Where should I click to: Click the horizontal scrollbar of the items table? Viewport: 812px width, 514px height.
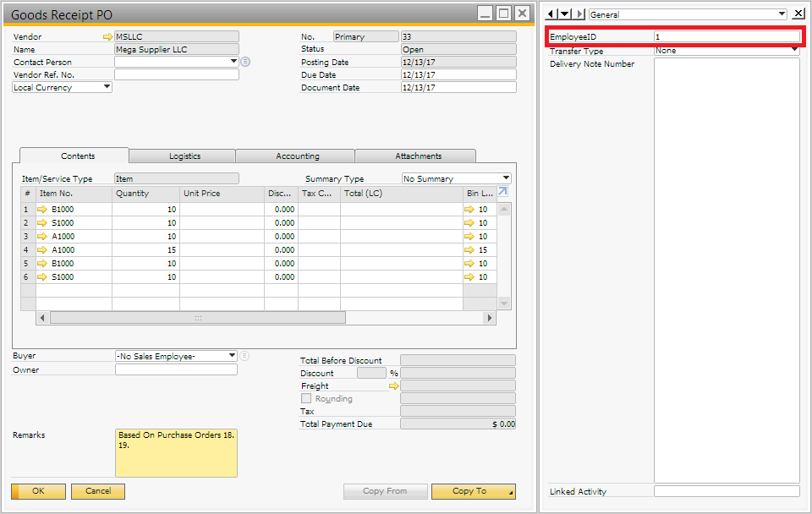[x=198, y=318]
